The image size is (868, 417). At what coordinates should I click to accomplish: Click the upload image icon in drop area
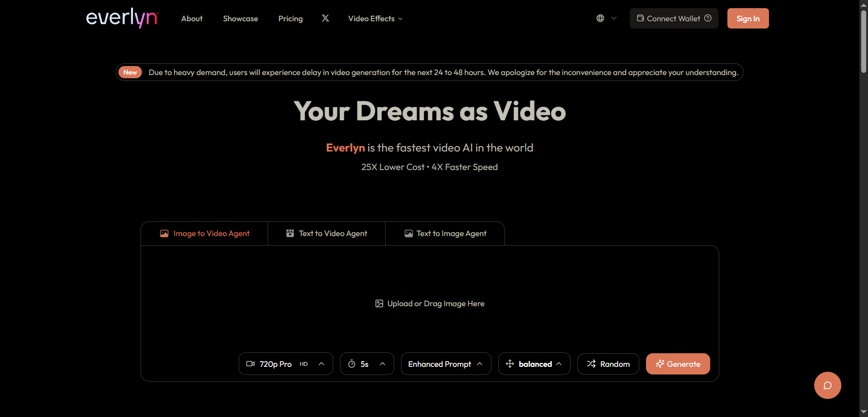(x=379, y=303)
